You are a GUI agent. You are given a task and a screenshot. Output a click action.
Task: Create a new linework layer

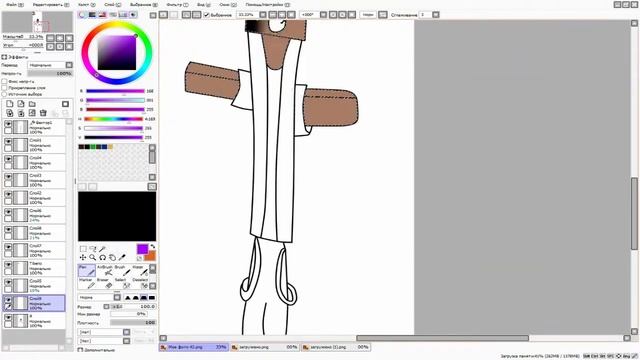coord(21,104)
